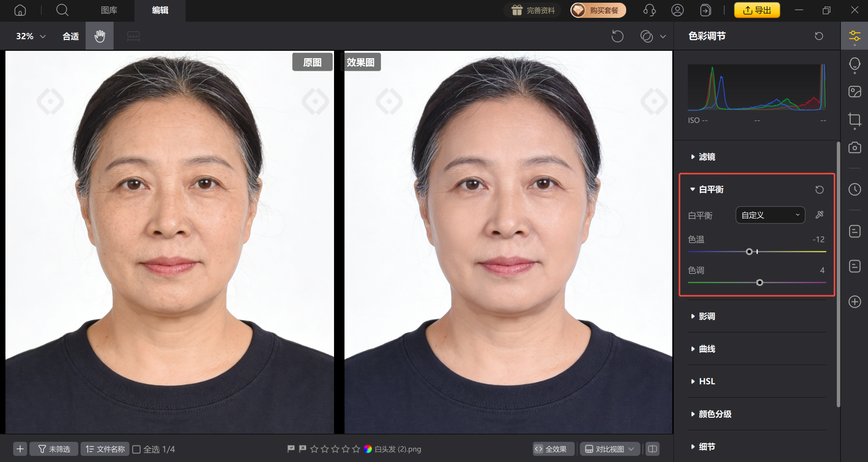Select the hand pan tool
Viewport: 868px width, 462px height.
(x=99, y=36)
